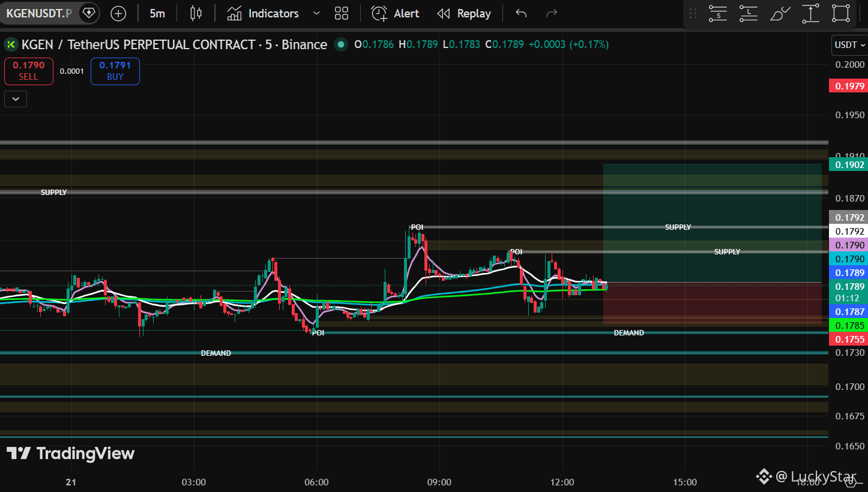
Task: Click the +0.0003 (+0.17%) change value
Action: pos(568,44)
